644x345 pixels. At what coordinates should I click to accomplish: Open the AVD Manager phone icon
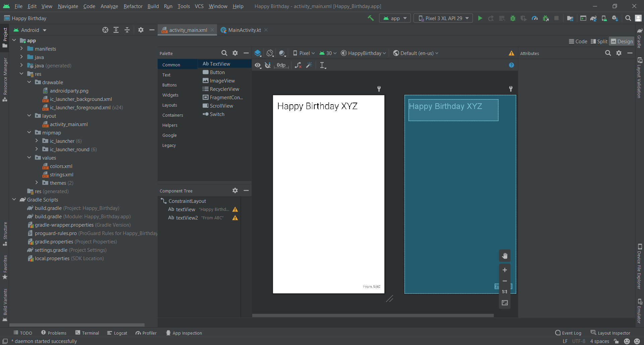(604, 18)
